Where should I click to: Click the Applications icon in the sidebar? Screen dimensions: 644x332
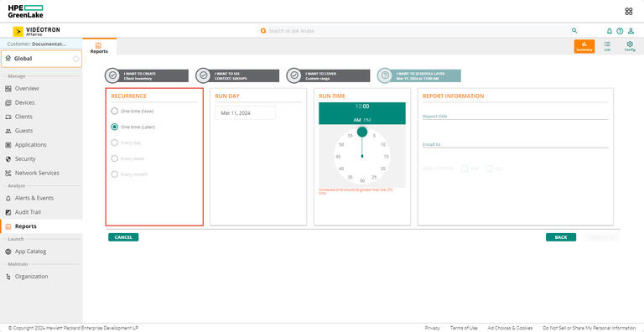point(8,145)
